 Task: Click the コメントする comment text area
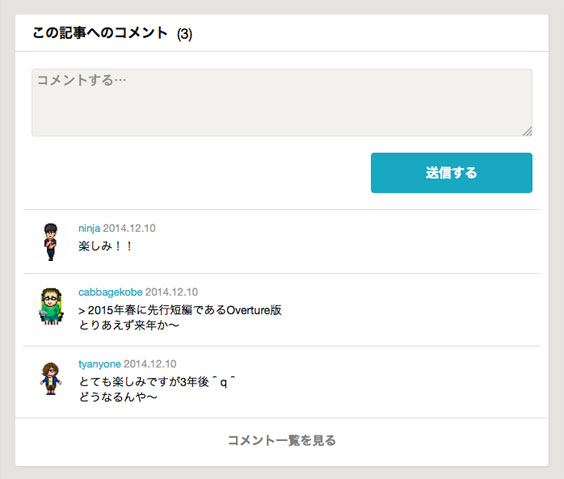pyautogui.click(x=282, y=102)
